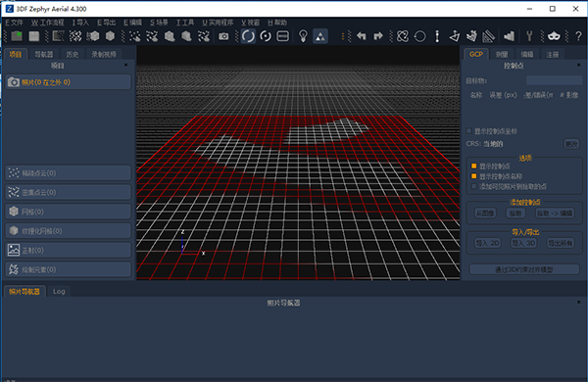Close the photo navigator panel

578,302
